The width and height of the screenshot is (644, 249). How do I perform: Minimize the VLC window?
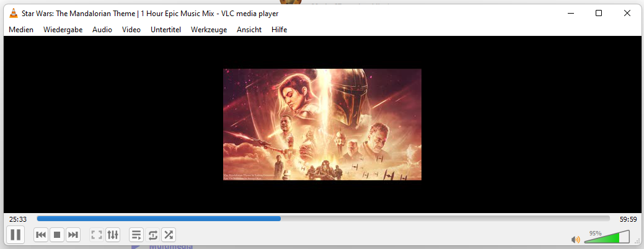(571, 14)
